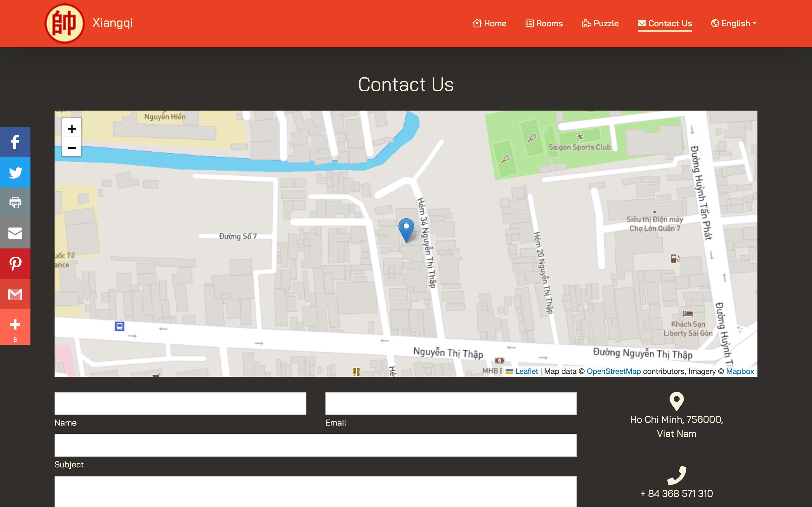The width and height of the screenshot is (812, 507).
Task: Click the Facebook share icon
Action: point(15,142)
